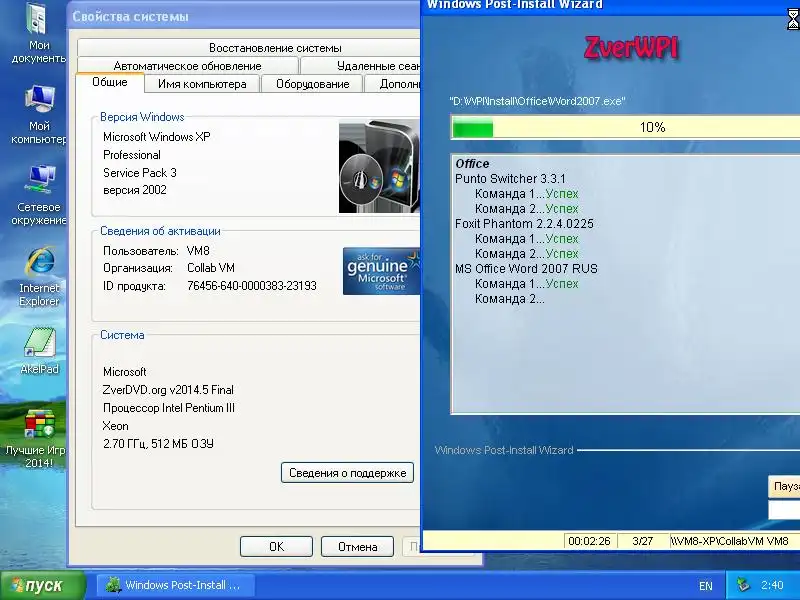The width and height of the screenshot is (800, 600).
Task: Click the hourglass icon in wizard title bar
Action: pyautogui.click(x=793, y=19)
